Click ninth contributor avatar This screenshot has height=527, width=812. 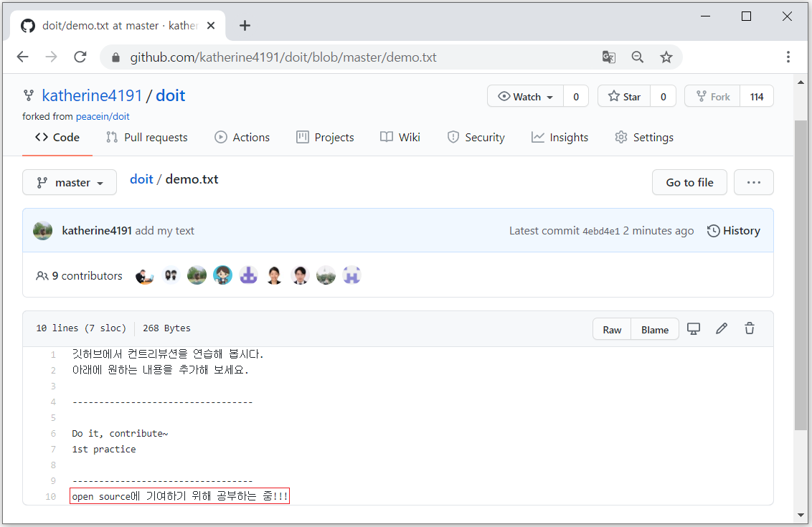click(x=352, y=276)
